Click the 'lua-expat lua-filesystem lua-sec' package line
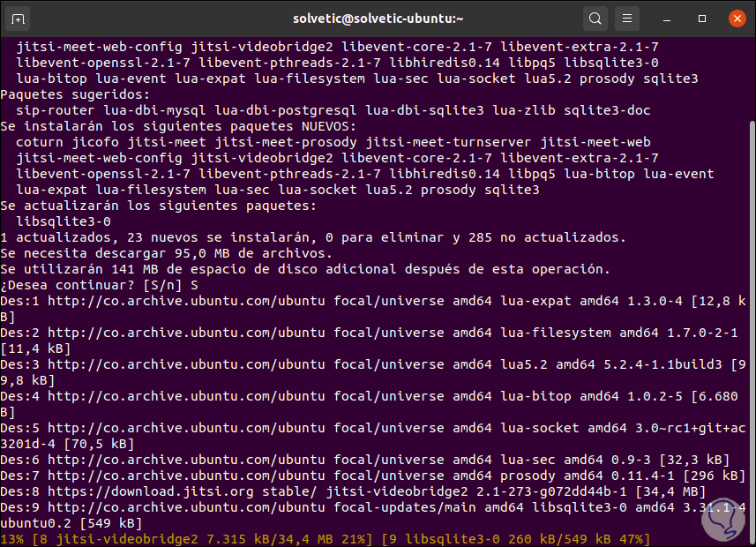756x547 pixels. 278,190
